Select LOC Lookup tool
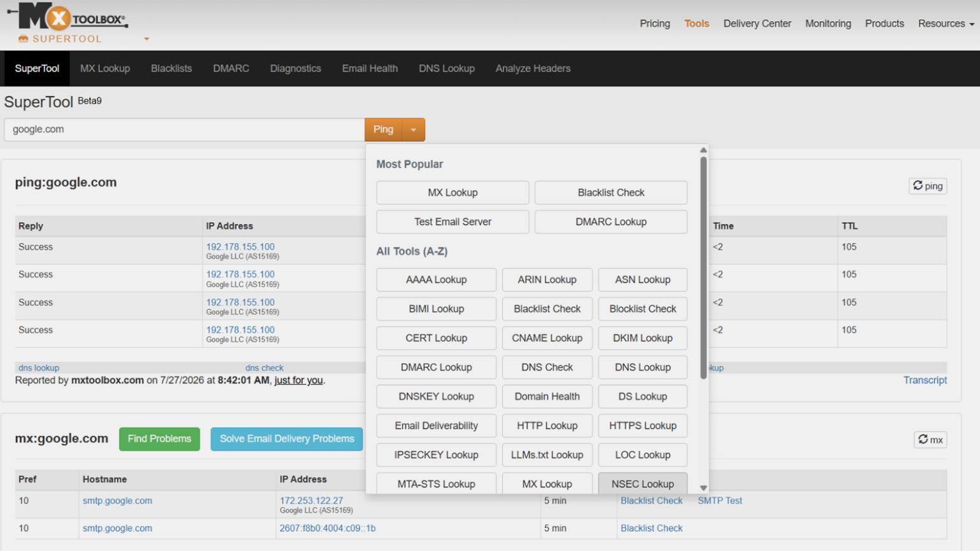 tap(643, 456)
